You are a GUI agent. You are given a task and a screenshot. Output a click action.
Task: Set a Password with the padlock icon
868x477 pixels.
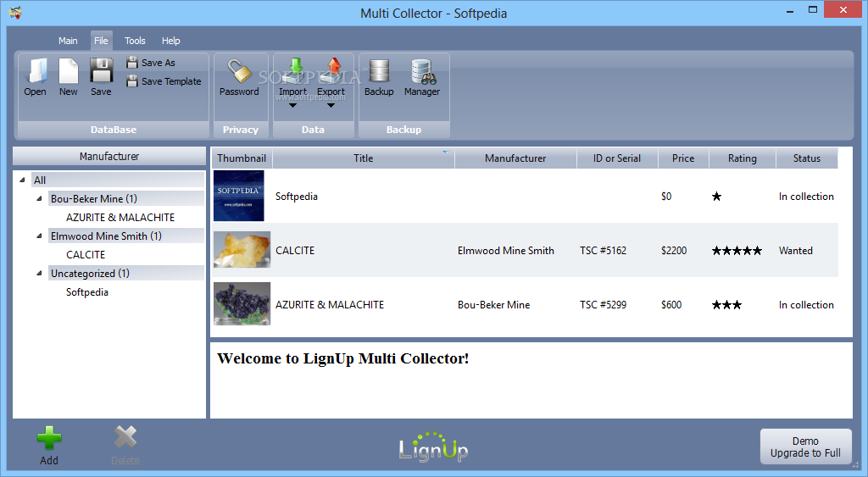coord(239,71)
